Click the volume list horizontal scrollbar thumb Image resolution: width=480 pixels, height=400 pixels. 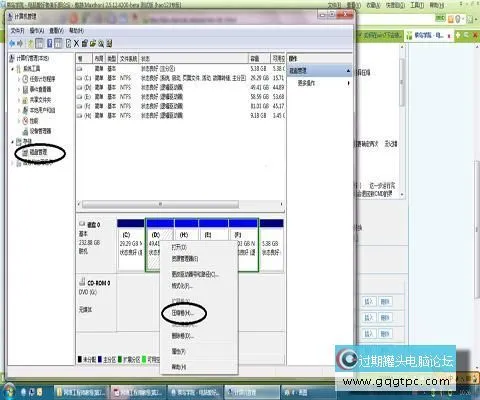point(160,204)
